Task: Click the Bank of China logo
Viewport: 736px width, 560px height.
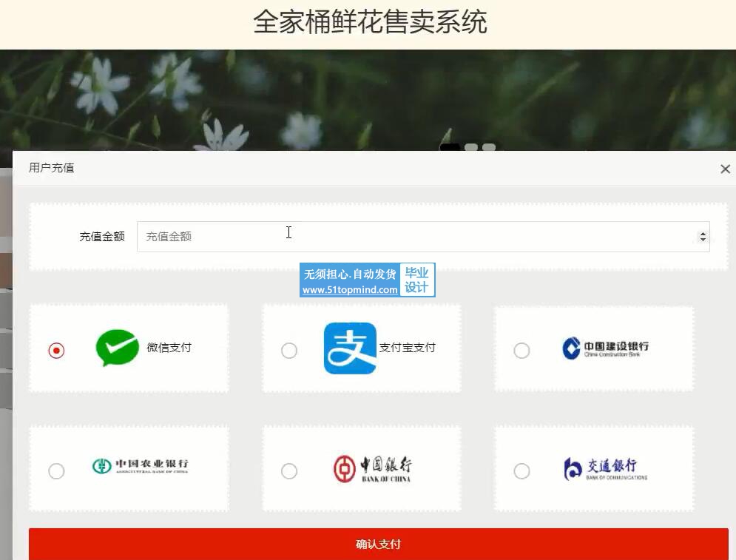Action: (372, 469)
